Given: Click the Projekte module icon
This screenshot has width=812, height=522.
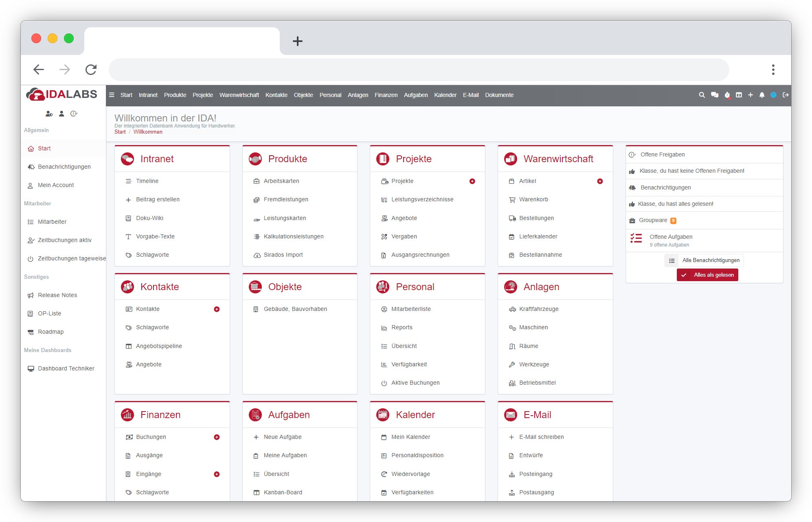Looking at the screenshot, I should pyautogui.click(x=384, y=159).
